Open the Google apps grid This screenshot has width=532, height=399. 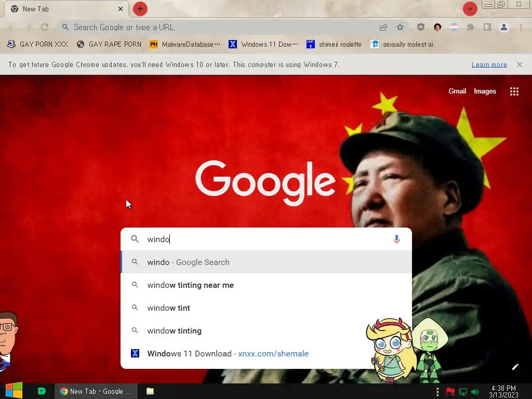coord(514,91)
